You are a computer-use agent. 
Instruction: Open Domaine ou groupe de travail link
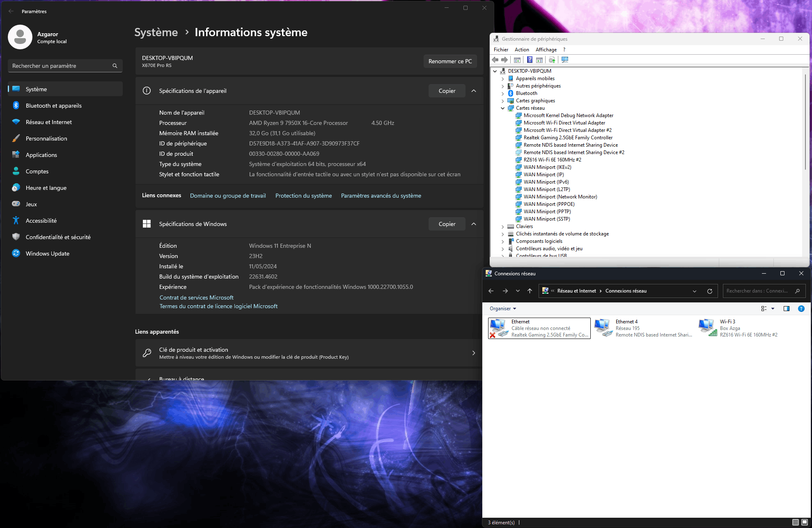228,196
